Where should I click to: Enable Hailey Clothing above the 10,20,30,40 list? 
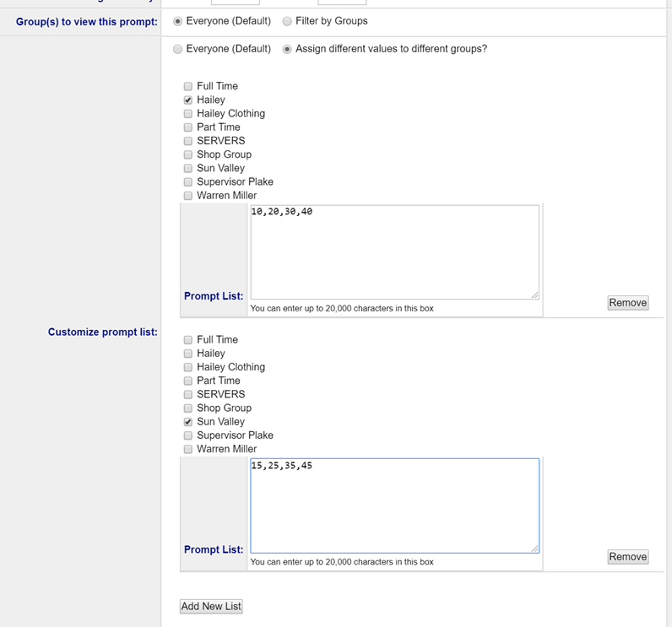tap(188, 114)
